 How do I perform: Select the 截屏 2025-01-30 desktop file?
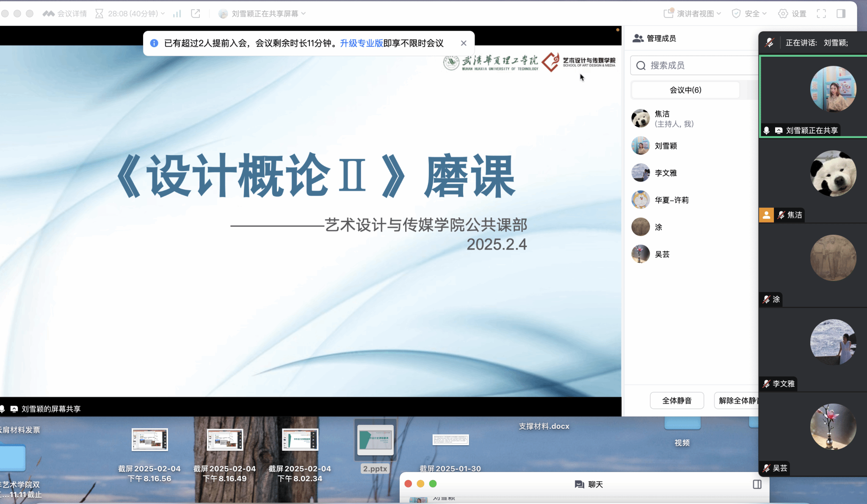[x=450, y=453]
